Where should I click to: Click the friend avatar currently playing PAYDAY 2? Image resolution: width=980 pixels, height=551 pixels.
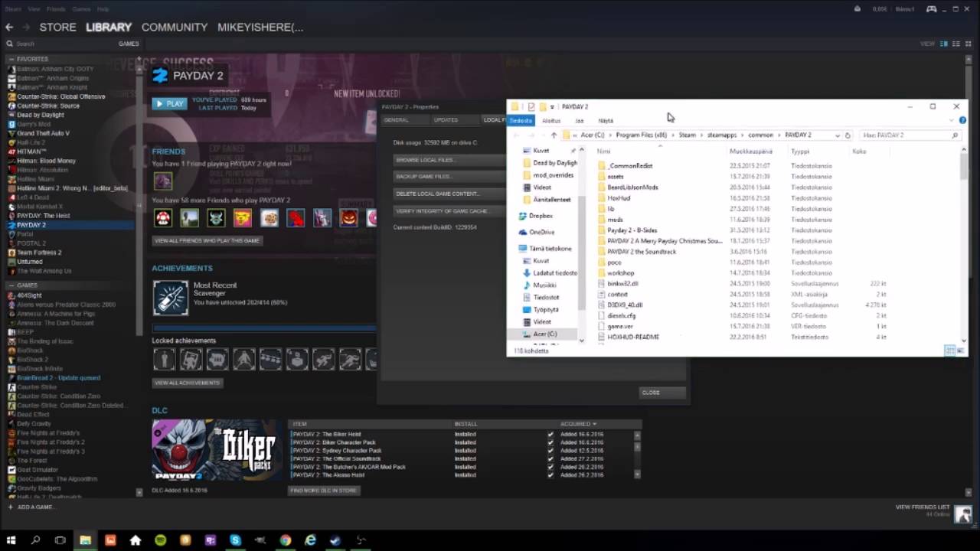(163, 181)
